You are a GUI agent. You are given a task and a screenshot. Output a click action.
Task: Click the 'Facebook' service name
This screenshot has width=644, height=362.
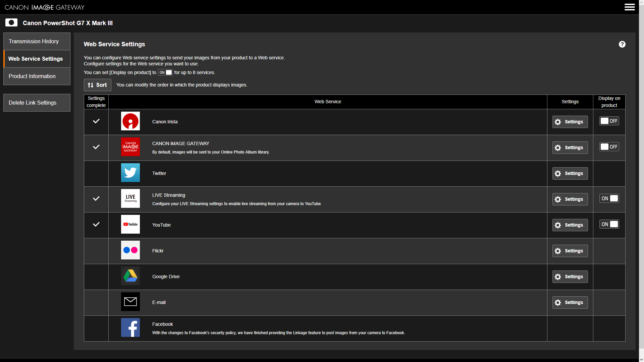(x=163, y=324)
